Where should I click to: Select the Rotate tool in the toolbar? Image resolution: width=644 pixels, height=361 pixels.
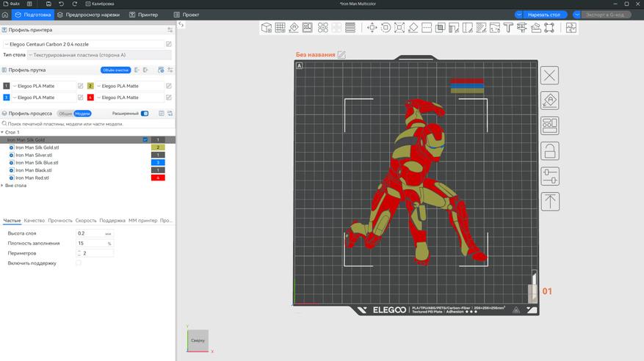coord(385,28)
